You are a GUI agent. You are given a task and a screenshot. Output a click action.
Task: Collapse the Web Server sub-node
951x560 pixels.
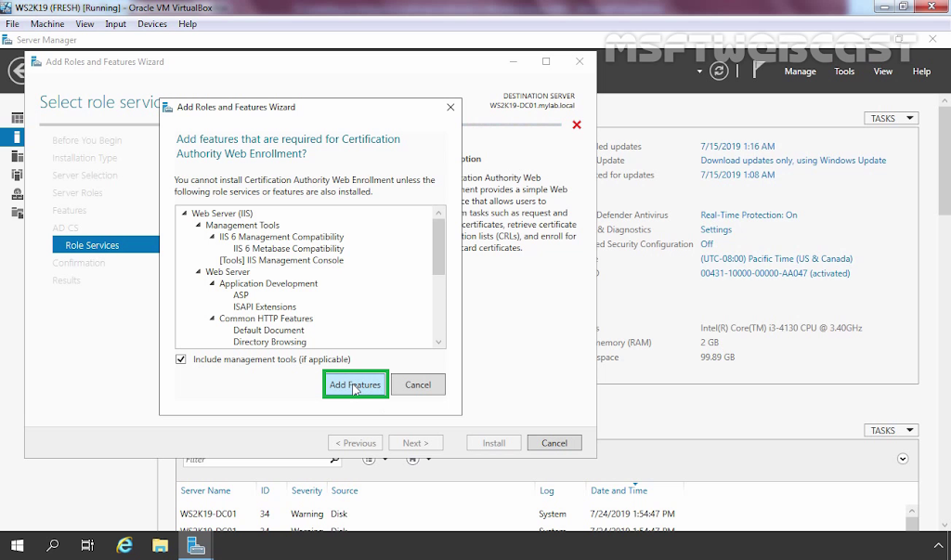[199, 272]
